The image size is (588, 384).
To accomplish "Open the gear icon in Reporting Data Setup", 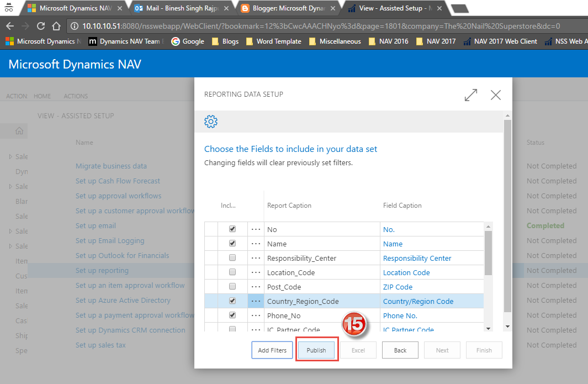I will [211, 122].
